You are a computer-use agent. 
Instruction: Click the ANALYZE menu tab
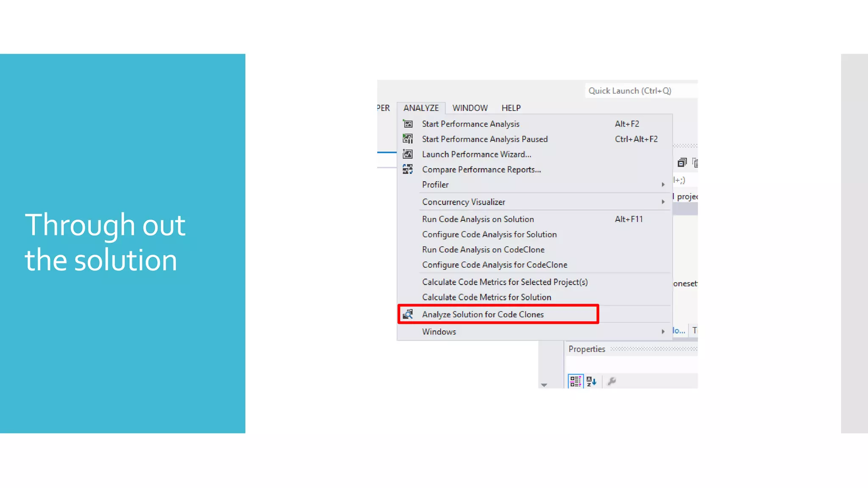(421, 108)
